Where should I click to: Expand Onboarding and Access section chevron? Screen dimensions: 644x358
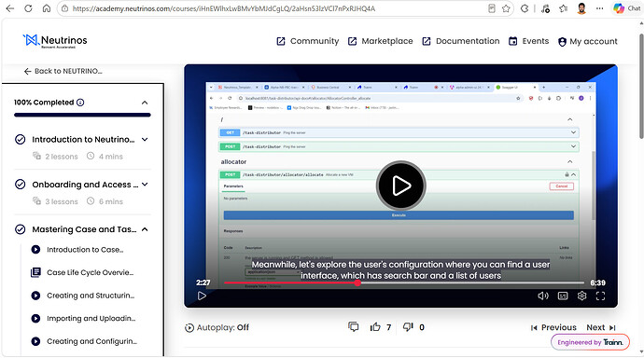[x=145, y=185]
